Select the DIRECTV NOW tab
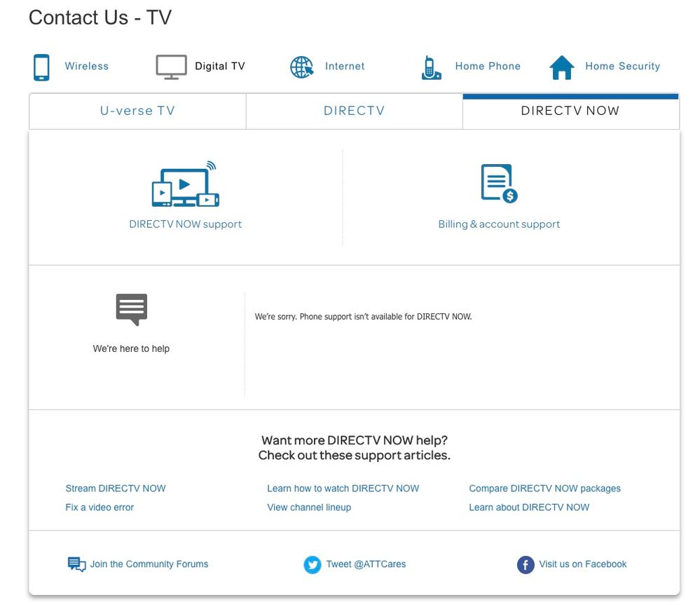 click(571, 111)
